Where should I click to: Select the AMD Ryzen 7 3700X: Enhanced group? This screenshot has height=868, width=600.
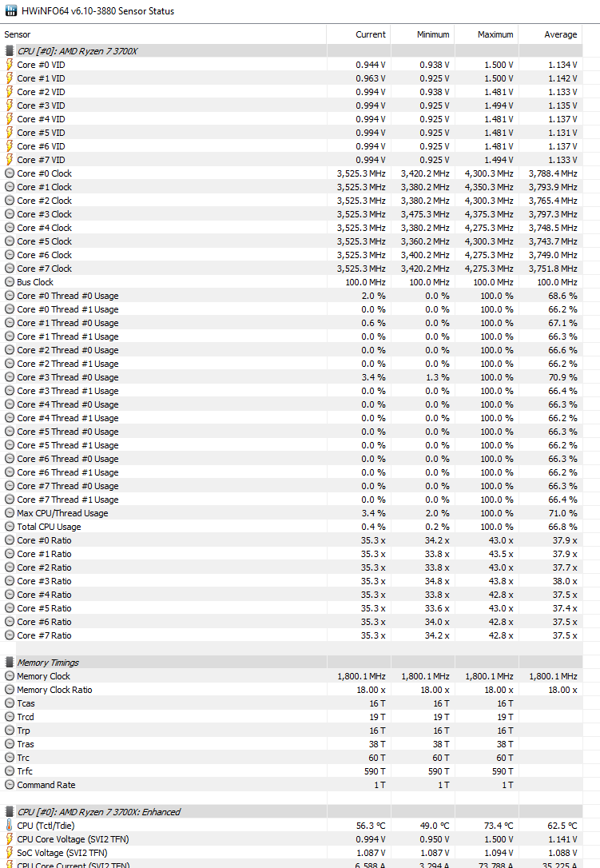(x=99, y=812)
